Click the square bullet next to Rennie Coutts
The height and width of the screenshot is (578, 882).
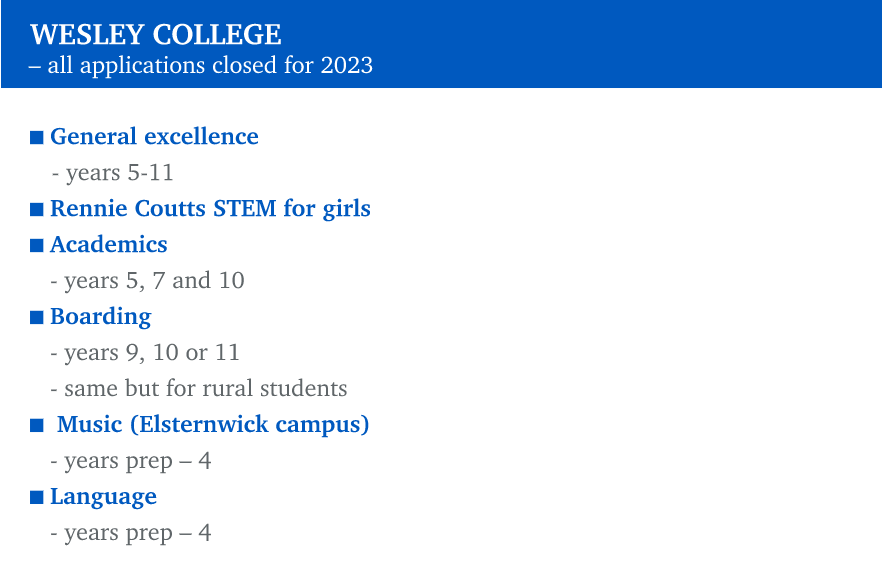37,210
